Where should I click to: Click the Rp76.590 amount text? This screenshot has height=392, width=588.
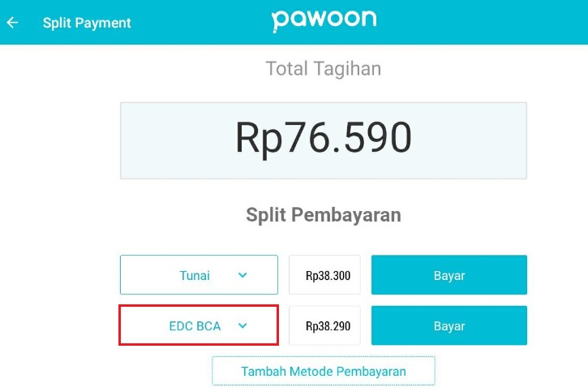pos(324,138)
